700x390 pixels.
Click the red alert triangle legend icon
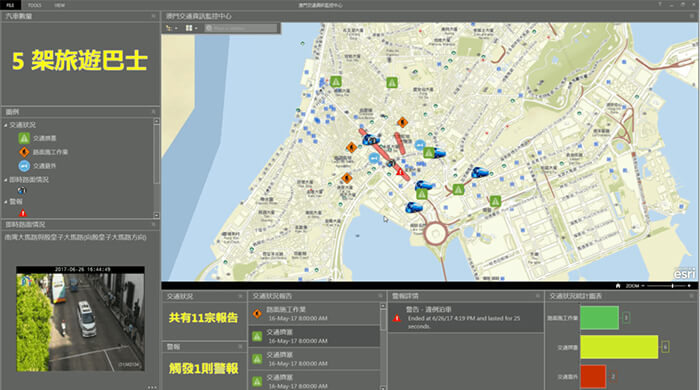coord(23,213)
